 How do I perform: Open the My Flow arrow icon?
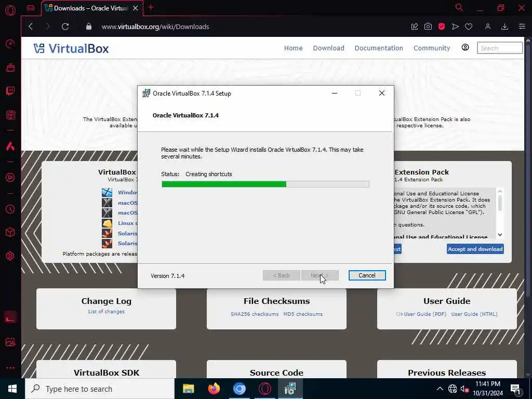click(x=455, y=26)
